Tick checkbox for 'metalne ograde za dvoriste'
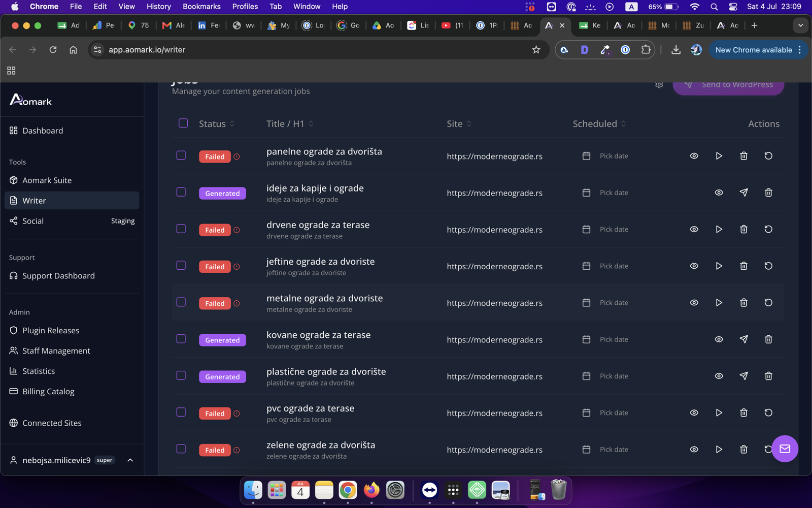812x508 pixels. [x=181, y=302]
